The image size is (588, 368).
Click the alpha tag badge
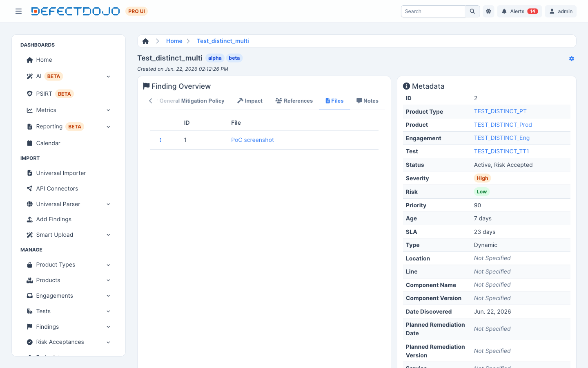click(215, 58)
